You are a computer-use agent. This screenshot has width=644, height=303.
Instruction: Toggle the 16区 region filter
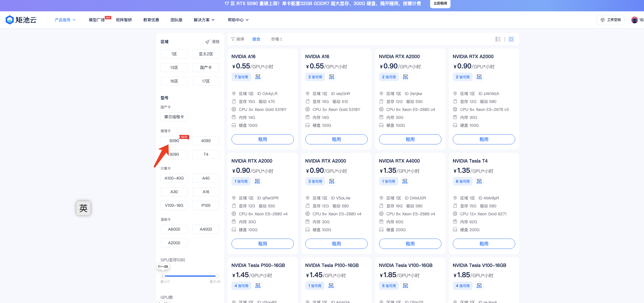(x=174, y=81)
